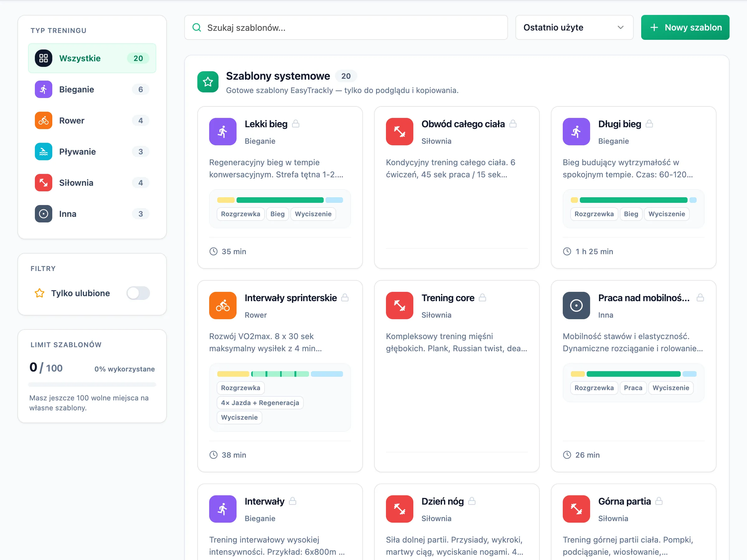Click the star icon beside Tylko ulubione

click(40, 293)
